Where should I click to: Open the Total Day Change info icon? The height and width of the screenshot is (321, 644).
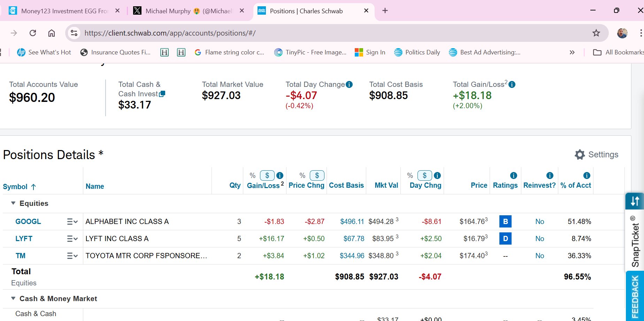(x=349, y=84)
